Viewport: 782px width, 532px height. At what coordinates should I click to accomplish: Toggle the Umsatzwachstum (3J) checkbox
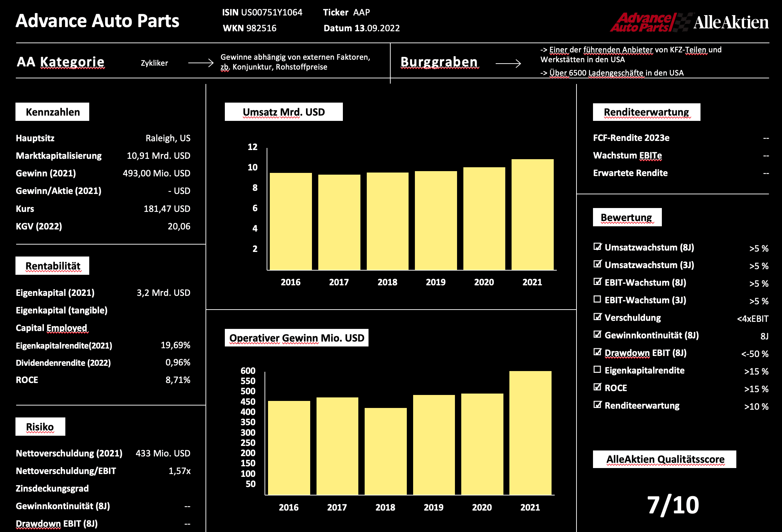597,264
